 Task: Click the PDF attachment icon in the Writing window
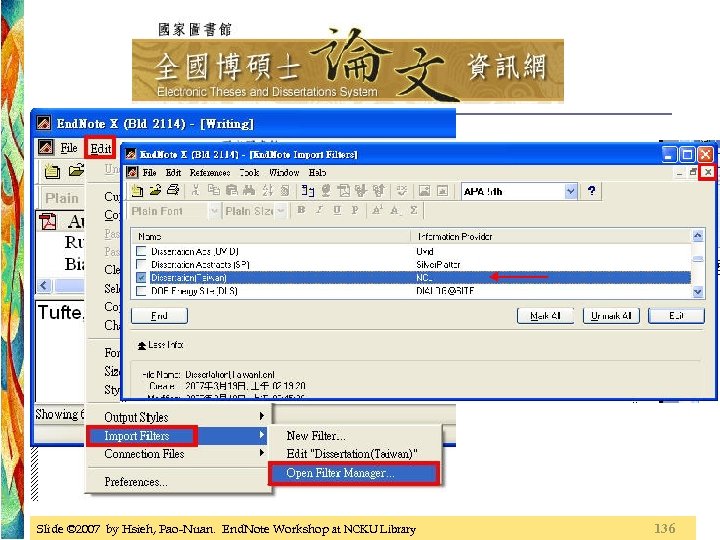click(48, 221)
